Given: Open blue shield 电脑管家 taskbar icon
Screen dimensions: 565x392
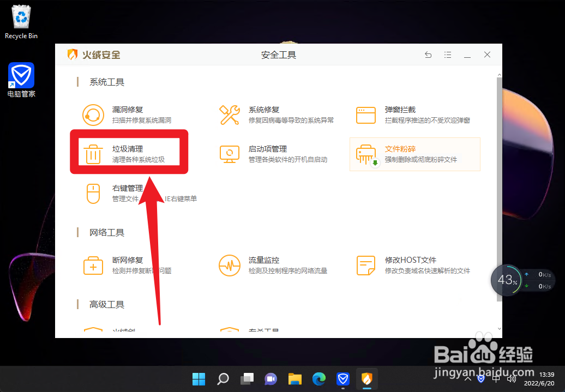Looking at the screenshot, I should tap(343, 379).
